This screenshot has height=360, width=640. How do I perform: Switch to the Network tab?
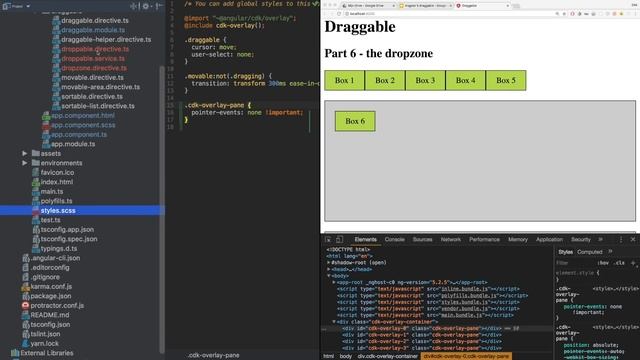click(450, 240)
